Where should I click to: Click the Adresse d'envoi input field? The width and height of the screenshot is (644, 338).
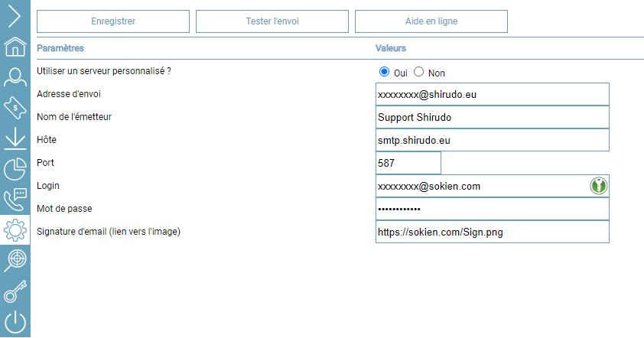point(492,94)
